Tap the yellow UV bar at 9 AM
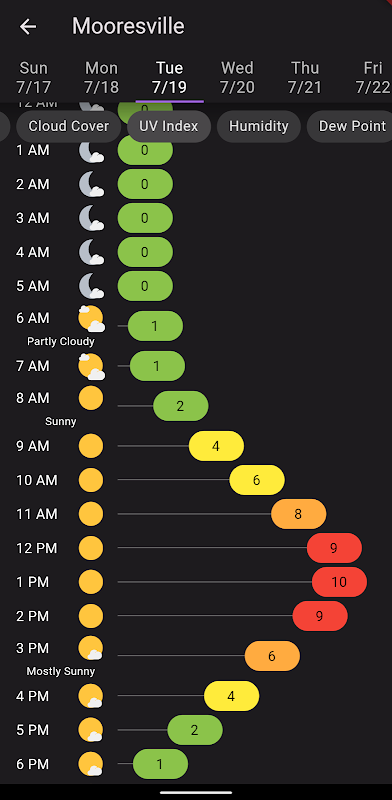The image size is (392, 800). pos(216,446)
